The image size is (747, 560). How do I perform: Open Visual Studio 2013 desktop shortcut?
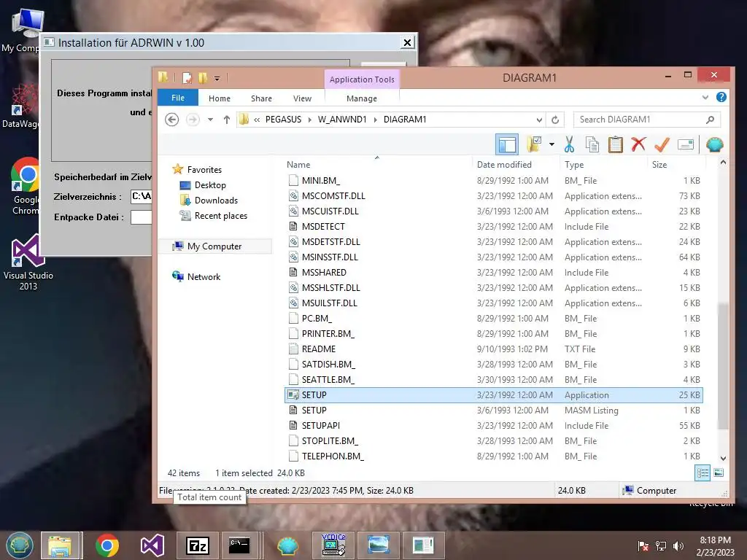[x=28, y=263]
